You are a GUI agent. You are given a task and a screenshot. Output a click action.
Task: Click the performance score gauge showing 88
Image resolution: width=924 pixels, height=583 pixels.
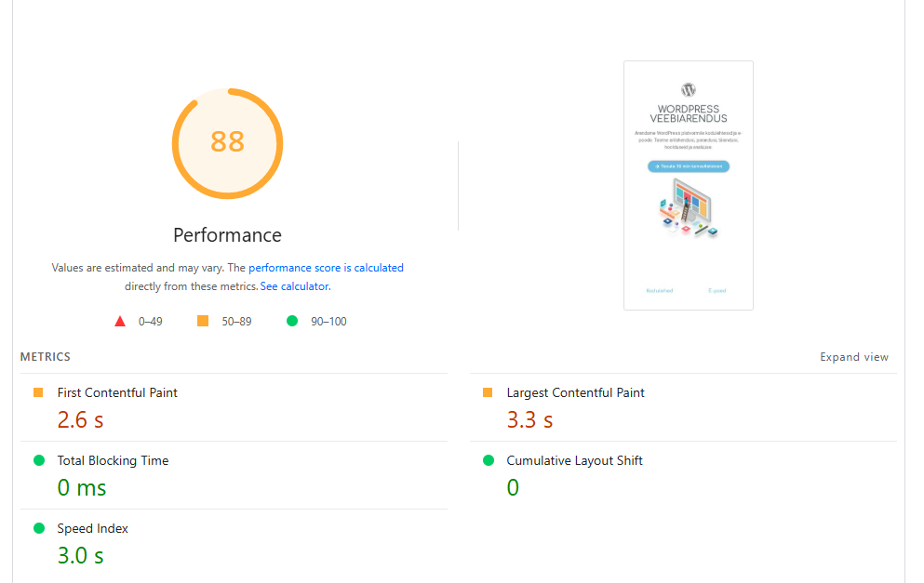point(227,142)
